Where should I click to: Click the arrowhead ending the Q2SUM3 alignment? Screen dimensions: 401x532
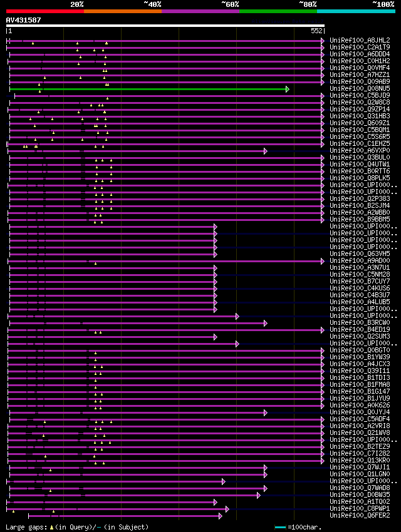coord(216,337)
